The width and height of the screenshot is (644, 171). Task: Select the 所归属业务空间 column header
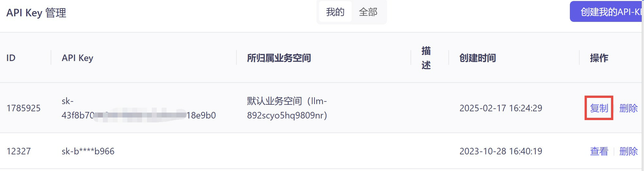279,58
